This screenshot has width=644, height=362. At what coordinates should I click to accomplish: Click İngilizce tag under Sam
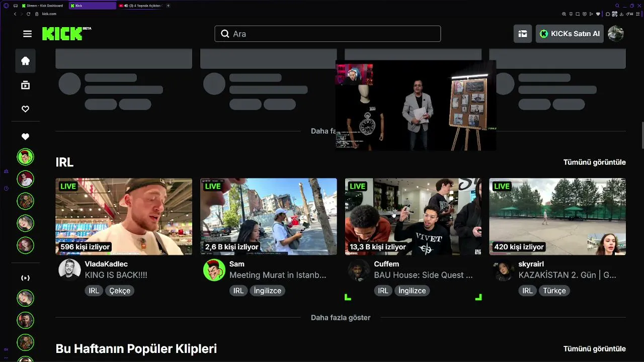click(267, 291)
